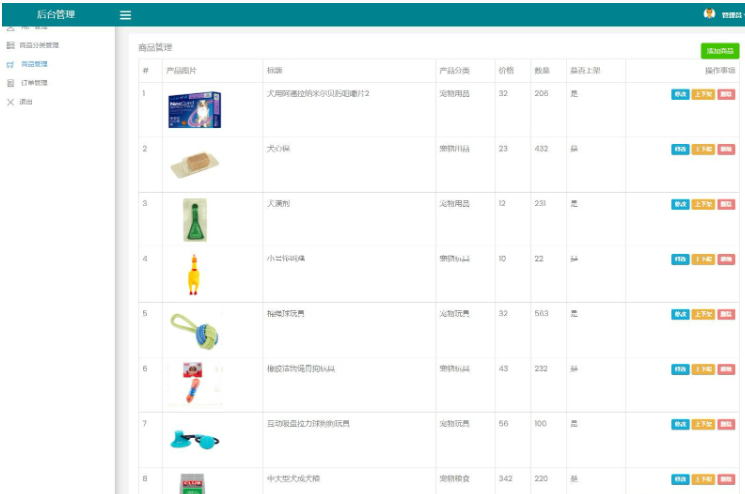Click the red 删除 button in row 5

[726, 314]
